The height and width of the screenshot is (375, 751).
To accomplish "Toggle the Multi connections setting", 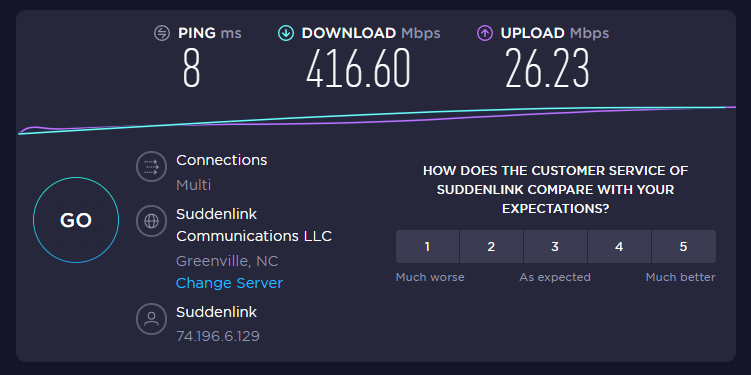I will tap(193, 185).
